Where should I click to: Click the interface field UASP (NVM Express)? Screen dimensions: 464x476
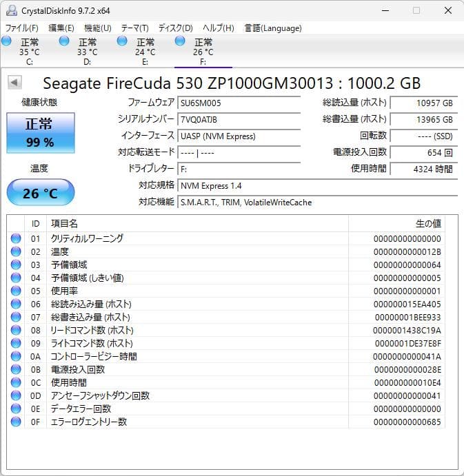[x=239, y=136]
